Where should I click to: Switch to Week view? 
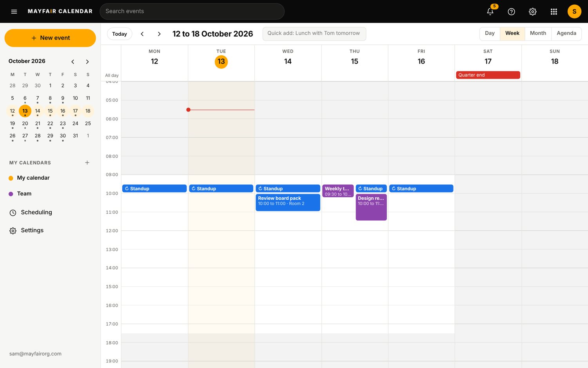(512, 33)
